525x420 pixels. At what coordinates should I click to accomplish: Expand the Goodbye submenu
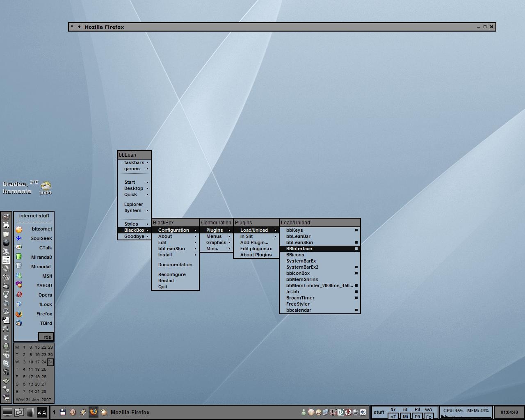click(134, 236)
